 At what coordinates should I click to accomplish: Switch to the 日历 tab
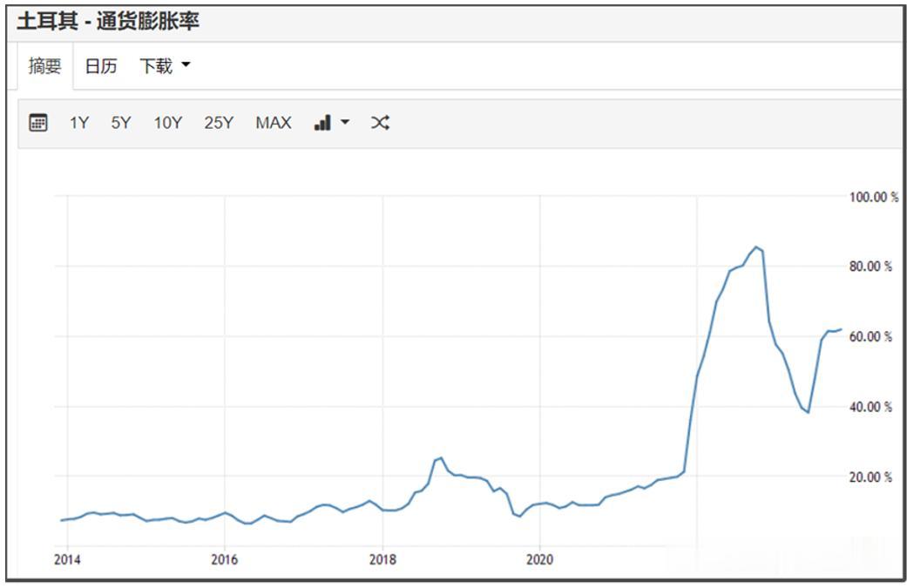(101, 66)
